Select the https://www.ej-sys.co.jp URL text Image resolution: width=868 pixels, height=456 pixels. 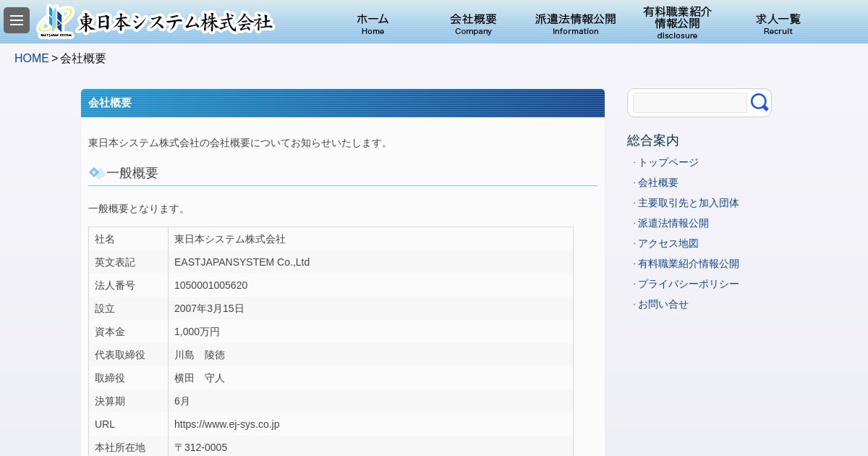(x=226, y=424)
